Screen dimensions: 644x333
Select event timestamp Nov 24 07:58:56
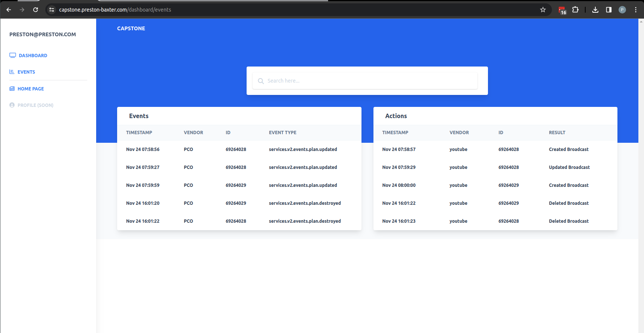[143, 149]
